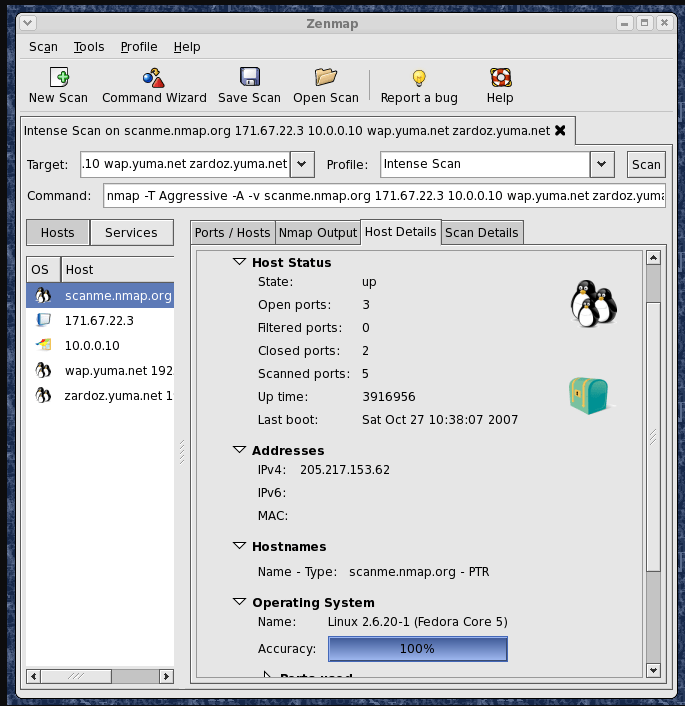Collapse the Host Status section
This screenshot has height=706, width=685.
tap(239, 262)
